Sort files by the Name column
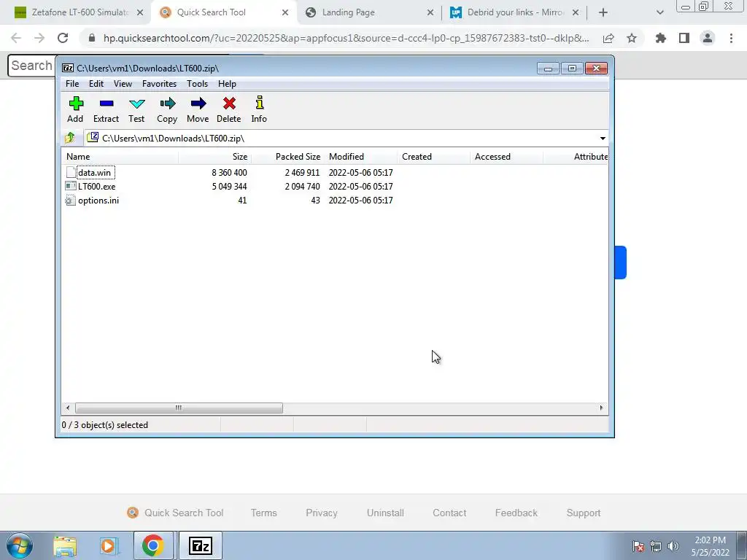 point(120,157)
